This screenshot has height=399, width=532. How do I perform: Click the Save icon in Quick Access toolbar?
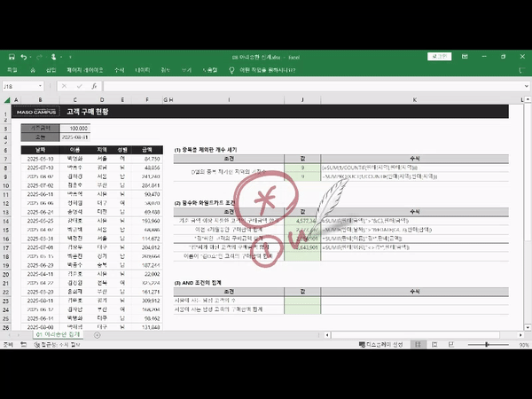click(10, 57)
